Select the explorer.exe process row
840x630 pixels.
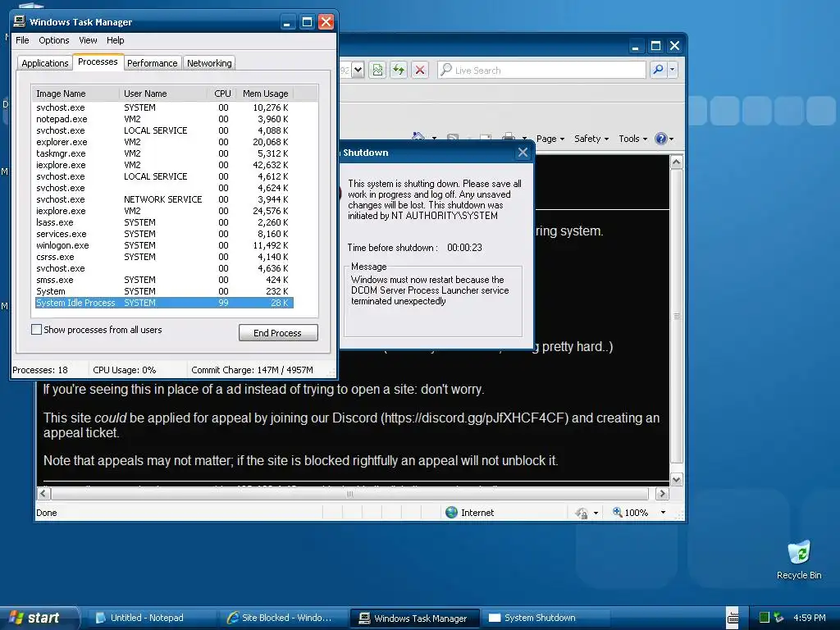(x=164, y=142)
